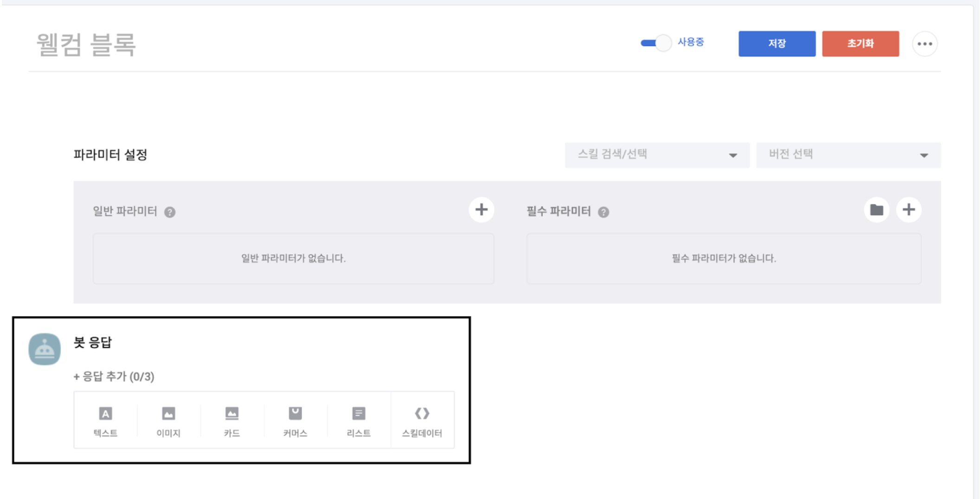980x499 pixels.
Task: Click the bot avatar next to 봇 응답
Action: click(x=45, y=349)
